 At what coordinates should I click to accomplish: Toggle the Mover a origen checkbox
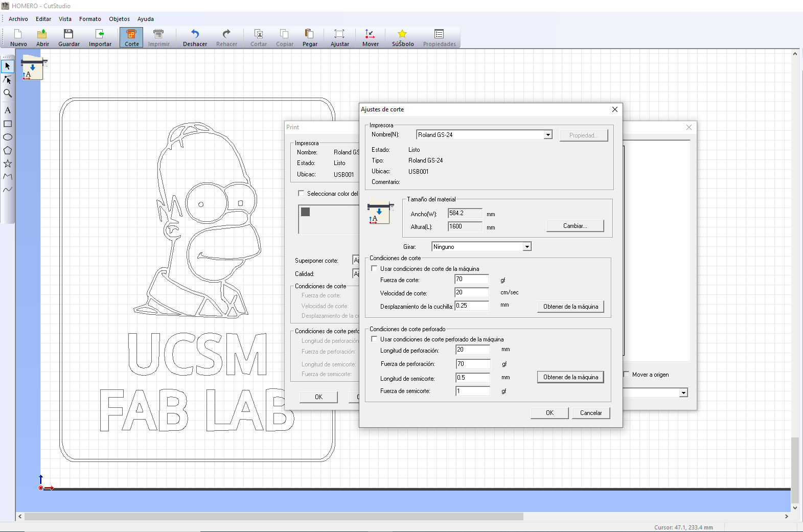(626, 375)
